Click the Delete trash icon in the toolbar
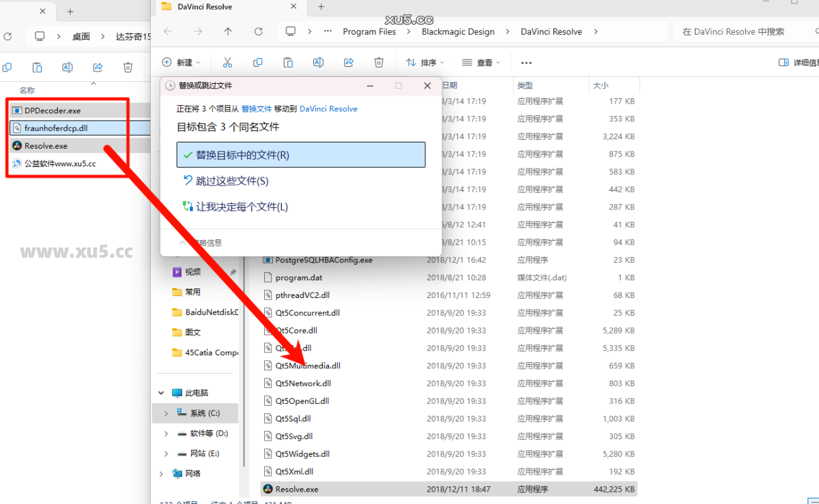 [x=379, y=62]
